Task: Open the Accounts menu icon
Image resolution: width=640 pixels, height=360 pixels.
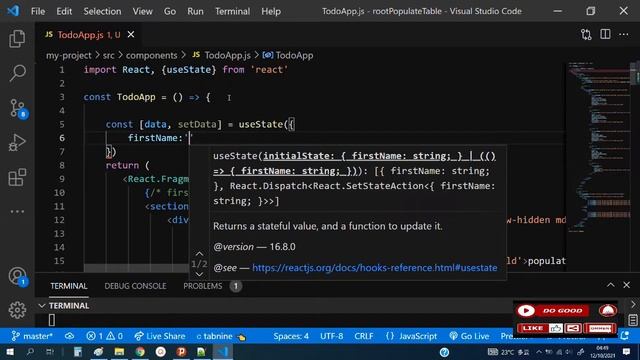Action: [x=18, y=276]
